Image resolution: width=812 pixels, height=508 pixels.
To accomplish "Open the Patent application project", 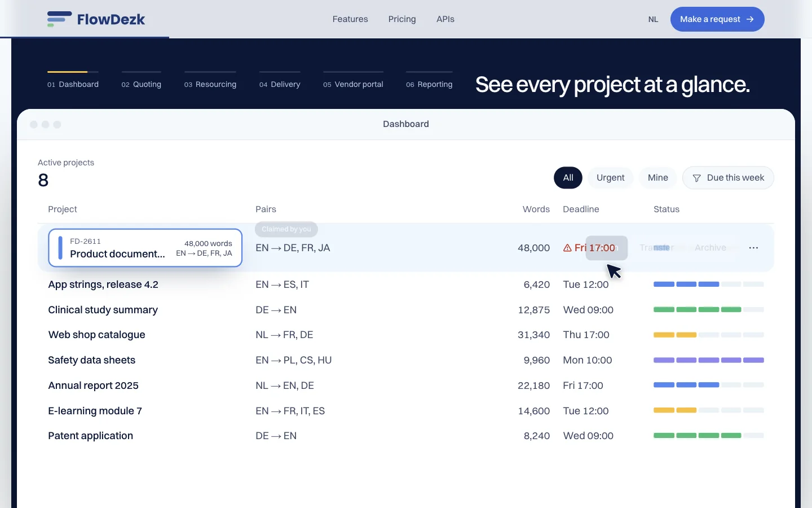I will pos(90,436).
